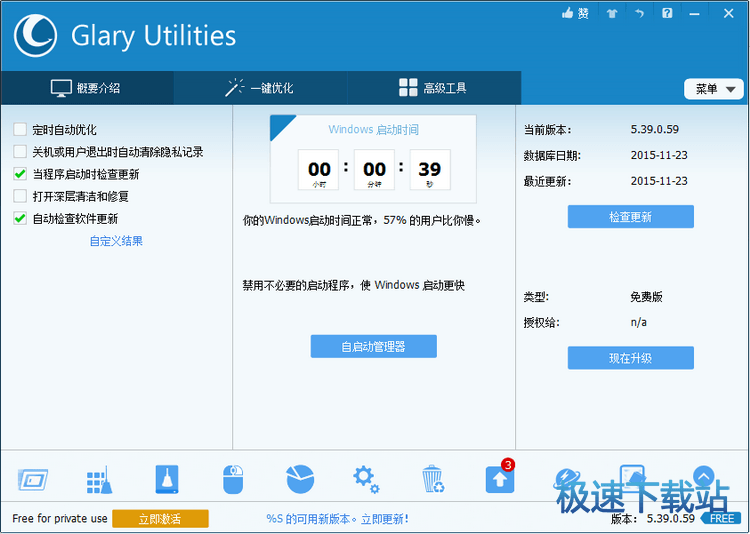Click the database date 2015-11-23 value
This screenshot has width=750, height=534.
point(659,155)
